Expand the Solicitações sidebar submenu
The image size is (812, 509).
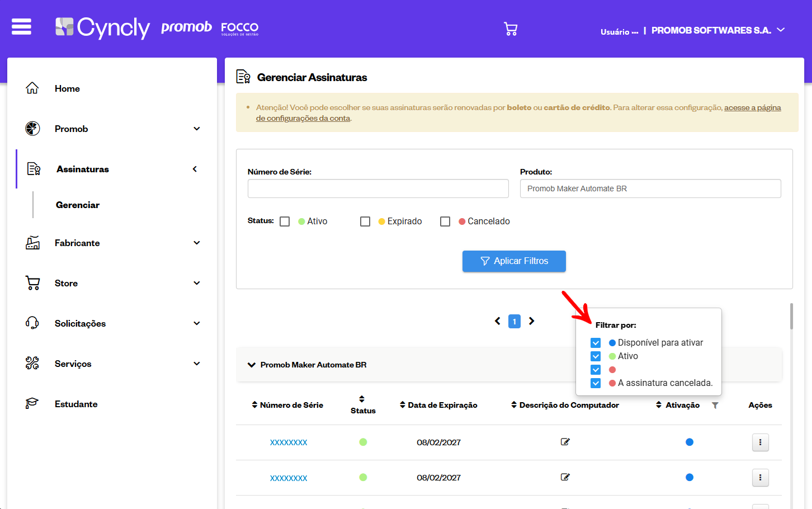197,323
